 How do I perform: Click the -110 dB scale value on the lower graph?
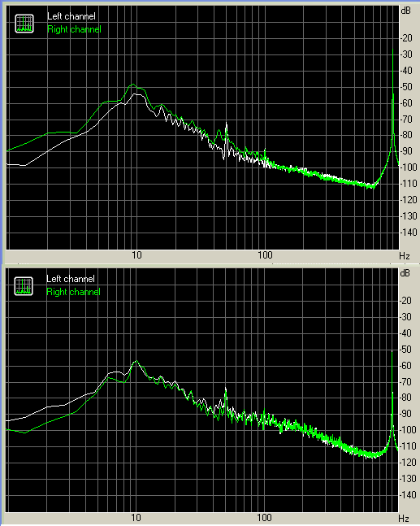click(408, 446)
